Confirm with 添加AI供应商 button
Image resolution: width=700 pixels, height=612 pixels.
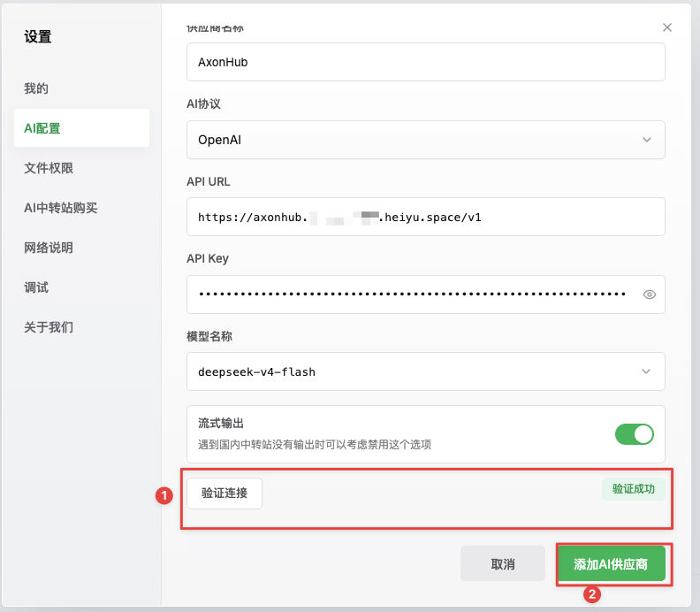click(611, 563)
